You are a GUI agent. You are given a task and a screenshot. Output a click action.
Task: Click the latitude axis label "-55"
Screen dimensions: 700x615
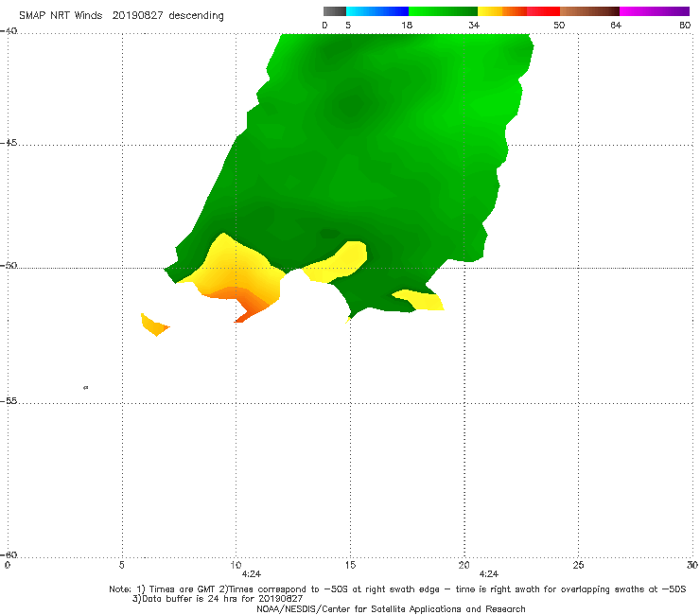[x=9, y=401]
